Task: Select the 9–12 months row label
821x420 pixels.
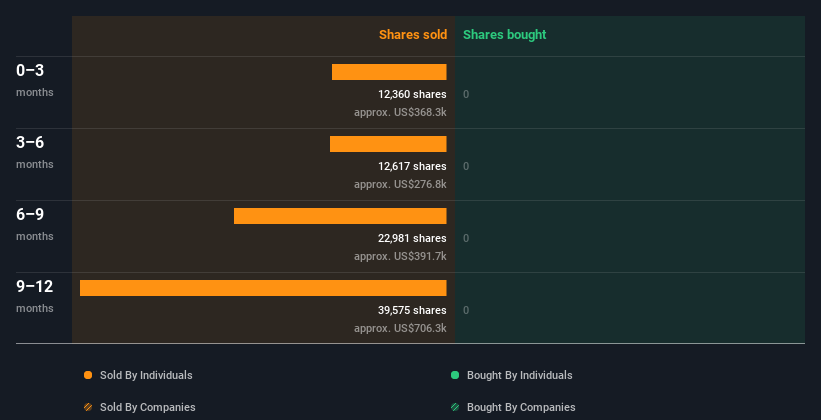Action: pos(35,296)
